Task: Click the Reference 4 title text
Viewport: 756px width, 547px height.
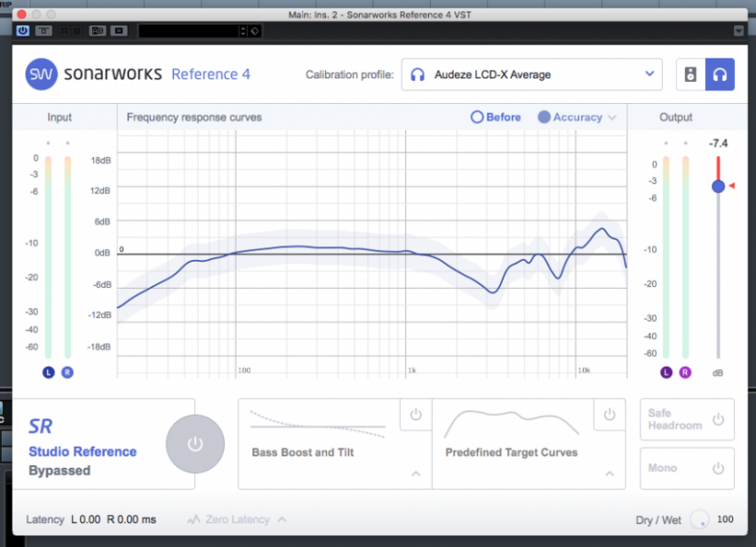Action: coord(210,75)
